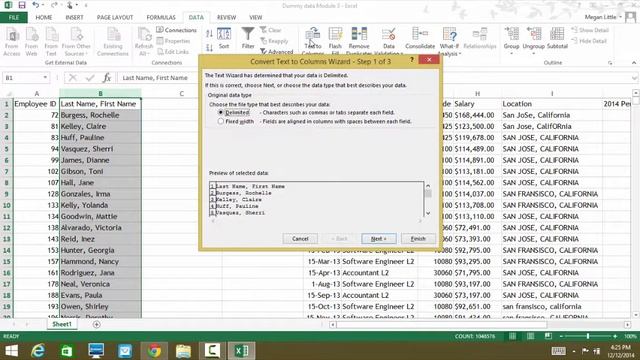The image size is (640, 360).
Task: Toggle the Filter funnel icon
Action: click(248, 38)
